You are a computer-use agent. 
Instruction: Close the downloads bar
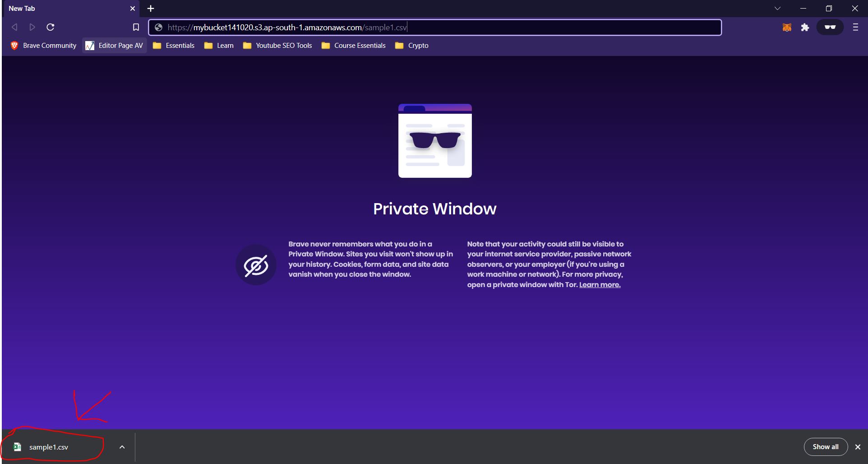point(858,447)
